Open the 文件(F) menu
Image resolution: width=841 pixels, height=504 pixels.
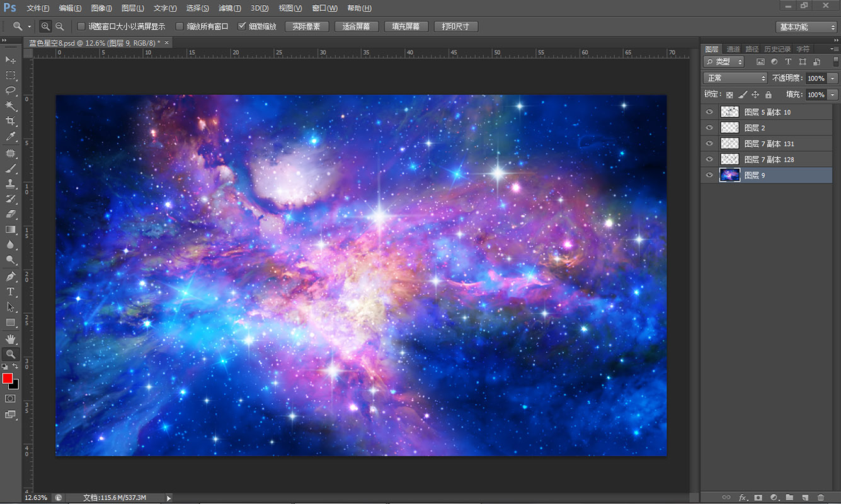point(38,8)
